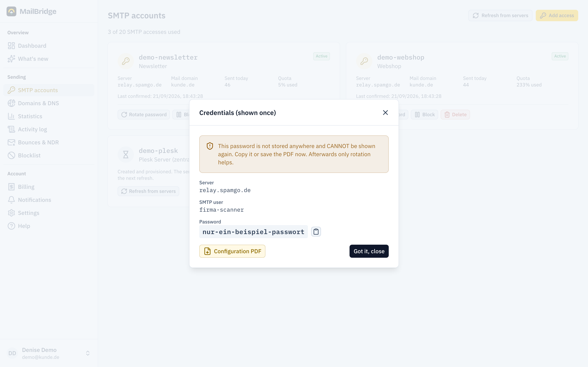588x367 pixels.
Task: Open the Billing receipt icon
Action: (11, 187)
